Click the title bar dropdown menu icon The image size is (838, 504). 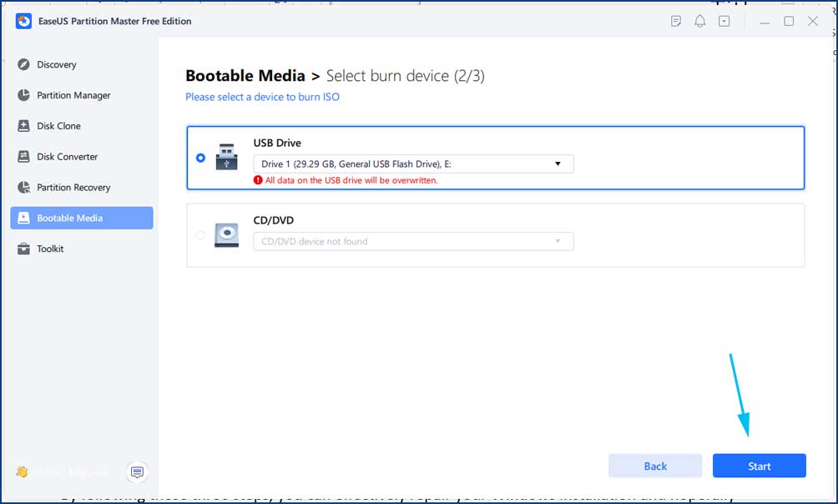[724, 22]
